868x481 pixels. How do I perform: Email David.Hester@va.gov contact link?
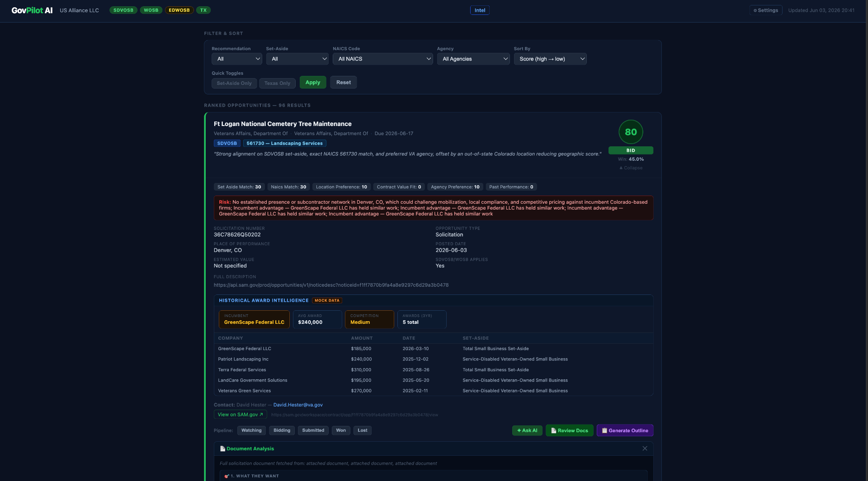tap(298, 405)
